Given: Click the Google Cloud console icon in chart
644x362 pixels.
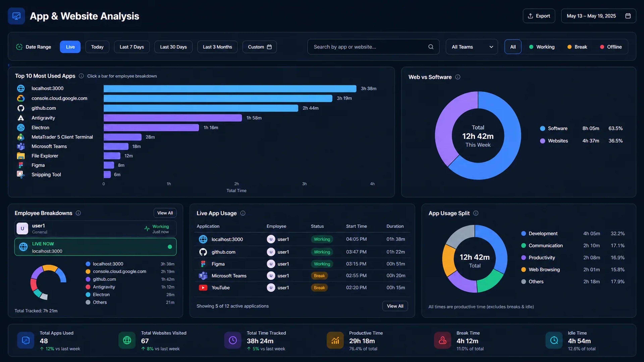Looking at the screenshot, I should coord(21,98).
